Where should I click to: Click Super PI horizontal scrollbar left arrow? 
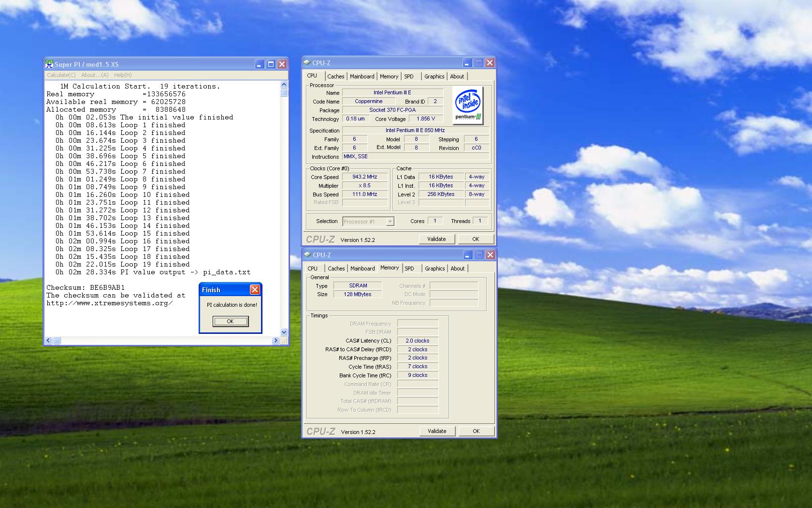[x=48, y=341]
